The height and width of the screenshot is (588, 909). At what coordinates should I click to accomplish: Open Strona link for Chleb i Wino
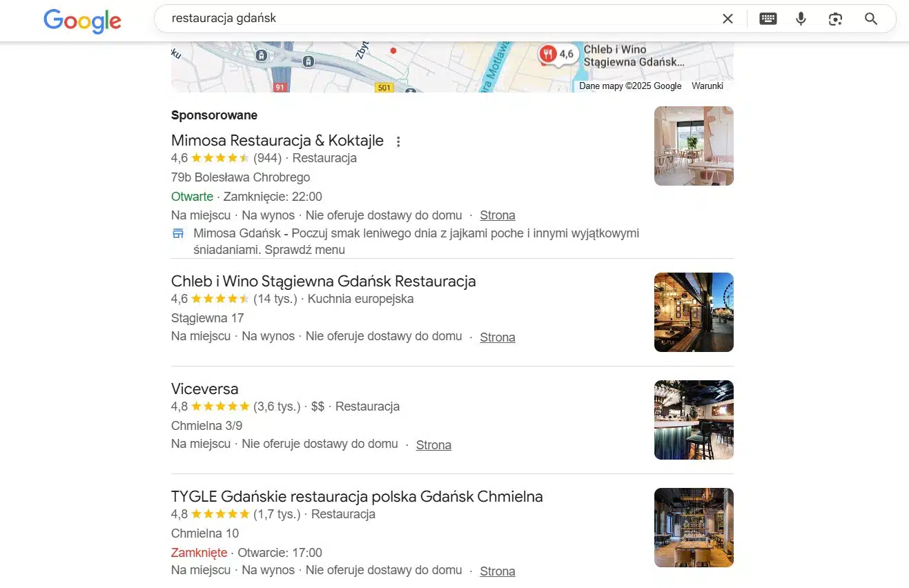coord(497,337)
